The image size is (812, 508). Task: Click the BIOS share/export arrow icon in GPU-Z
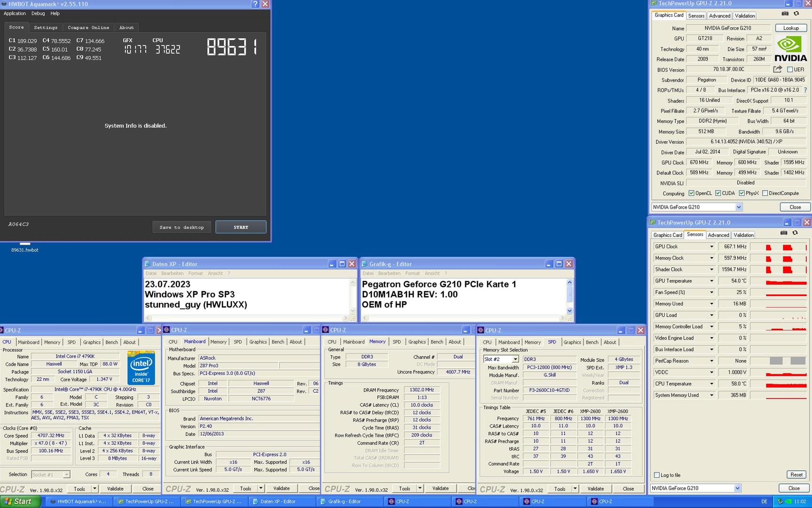[778, 69]
